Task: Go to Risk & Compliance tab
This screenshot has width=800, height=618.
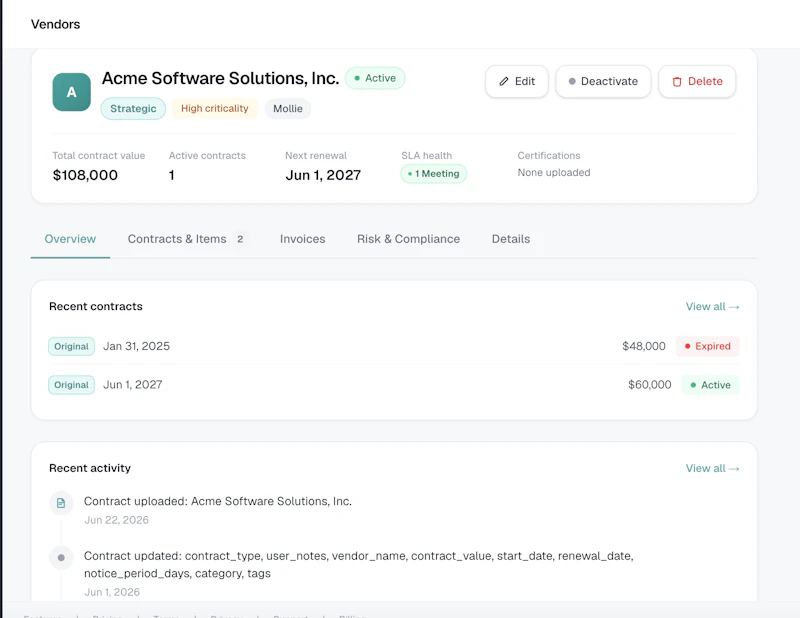Action: coord(408,239)
